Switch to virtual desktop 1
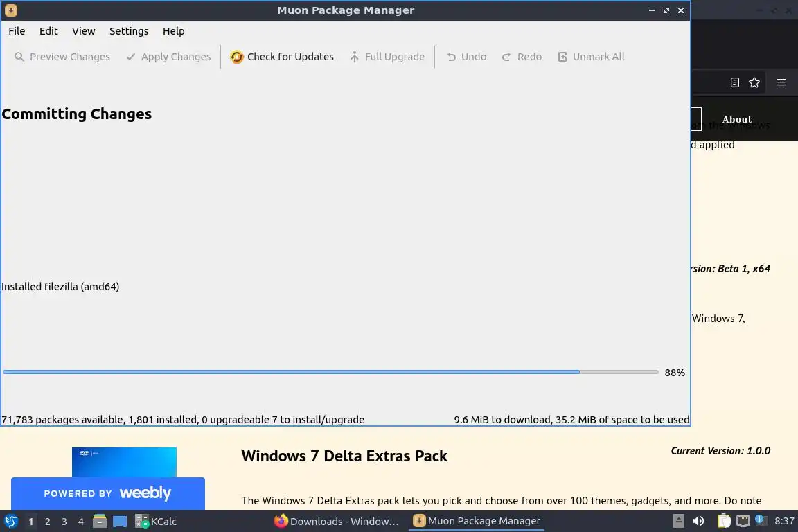 coord(30,522)
